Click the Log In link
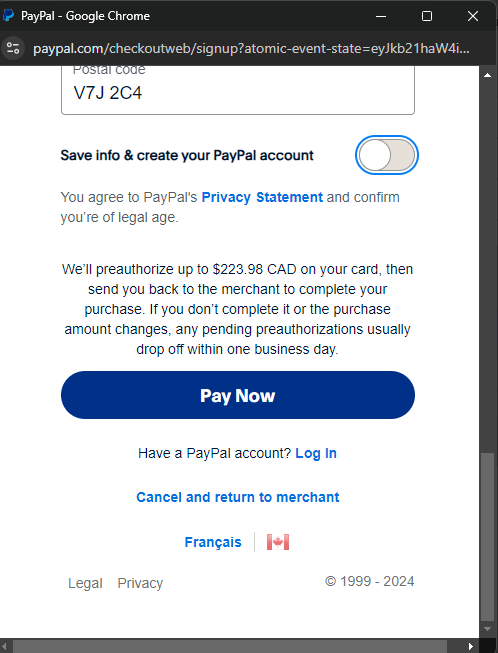This screenshot has height=653, width=498. click(316, 453)
